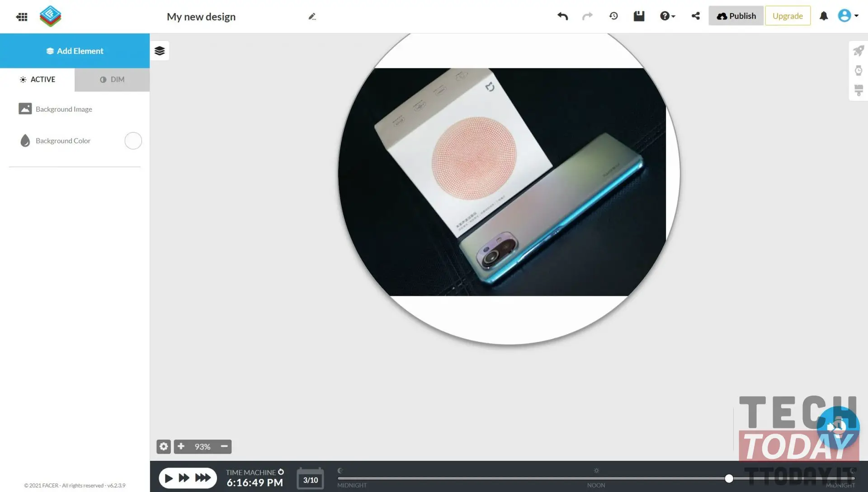868x492 pixels.
Task: Click the Background Color swatch
Action: [132, 140]
